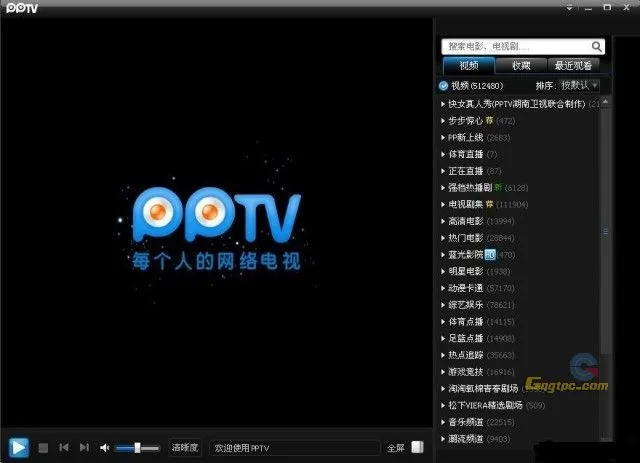Close the PPTV window
Viewport: 640px width, 463px height.
[627, 7]
